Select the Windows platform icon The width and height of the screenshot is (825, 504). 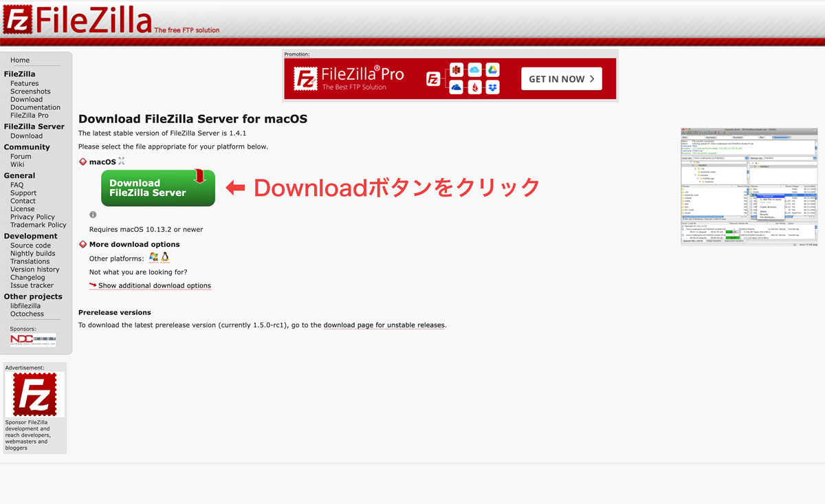tap(153, 257)
